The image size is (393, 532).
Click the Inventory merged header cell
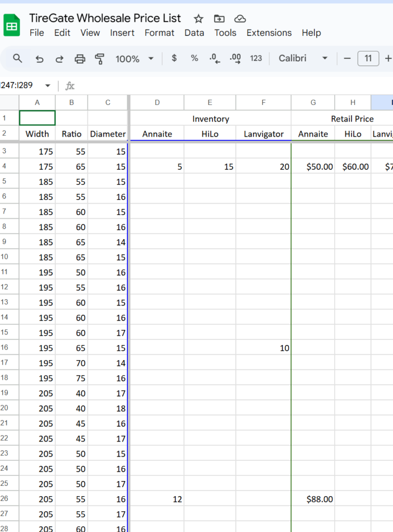point(211,119)
